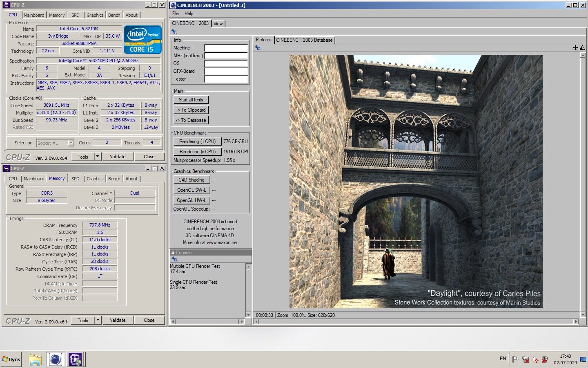The image size is (588, 368).
Task: Open the file explorer folder icon in the taskbar
Action: click(35, 360)
